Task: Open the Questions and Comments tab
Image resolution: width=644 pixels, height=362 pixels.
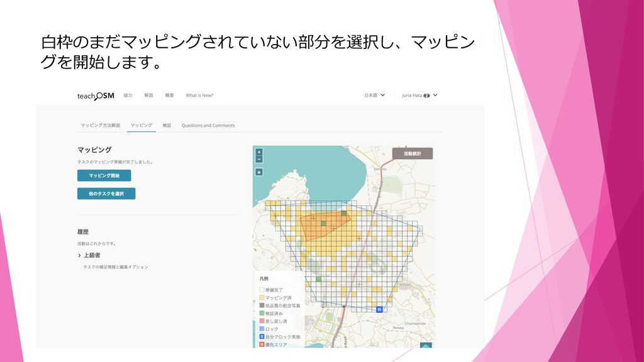Action: coord(208,125)
